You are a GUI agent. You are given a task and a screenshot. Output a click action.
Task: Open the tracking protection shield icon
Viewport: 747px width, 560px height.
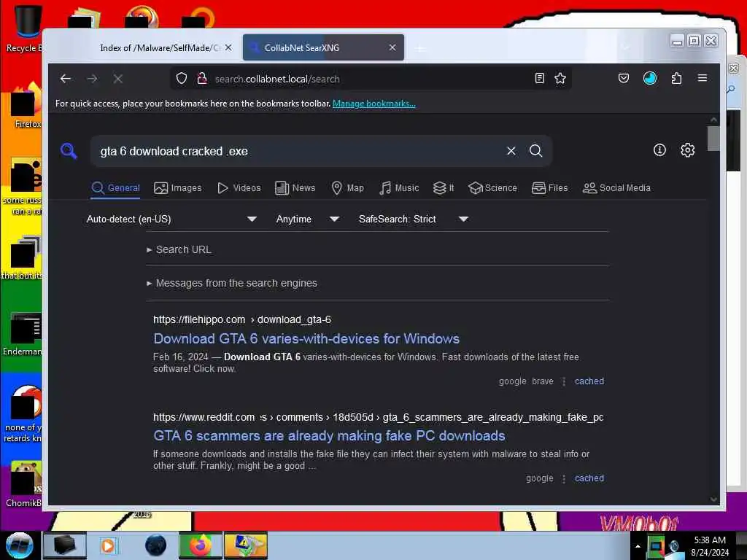click(x=182, y=79)
